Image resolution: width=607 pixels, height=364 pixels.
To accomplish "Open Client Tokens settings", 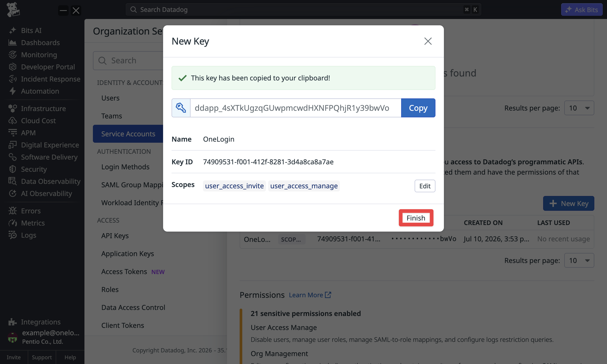I will 123,325.
